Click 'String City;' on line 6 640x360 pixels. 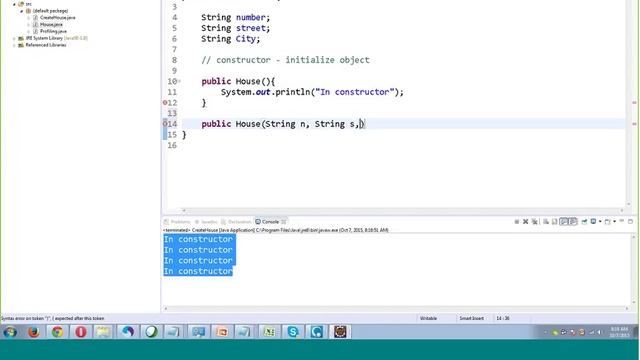(231, 39)
